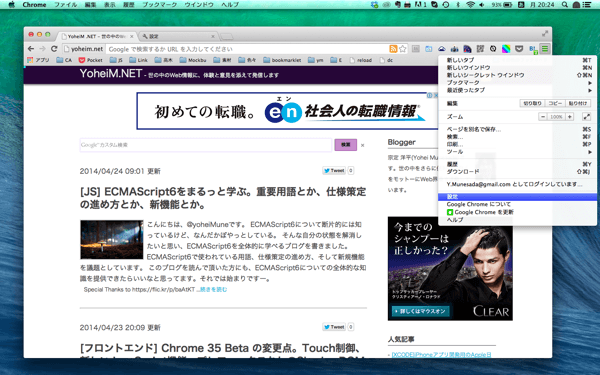Click the コピー copy button
Screen dimensions: 600x375
pyautogui.click(x=555, y=103)
